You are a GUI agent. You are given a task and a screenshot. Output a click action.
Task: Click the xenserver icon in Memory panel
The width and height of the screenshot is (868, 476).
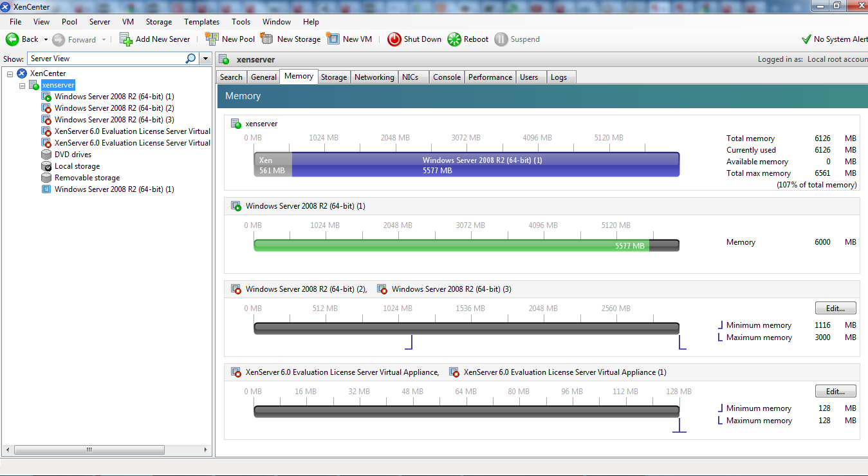236,123
